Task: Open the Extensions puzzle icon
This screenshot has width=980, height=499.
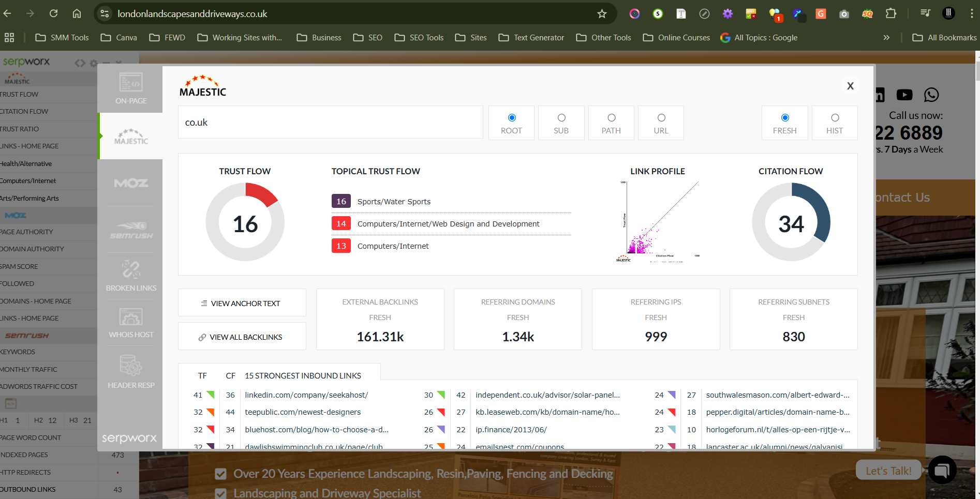Action: pos(891,13)
